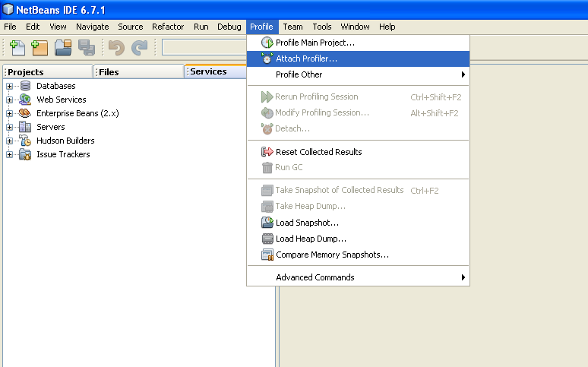Viewport: 588px width, 367px height.
Task: Click the Take Heap Dump icon
Action: pyautogui.click(x=267, y=207)
